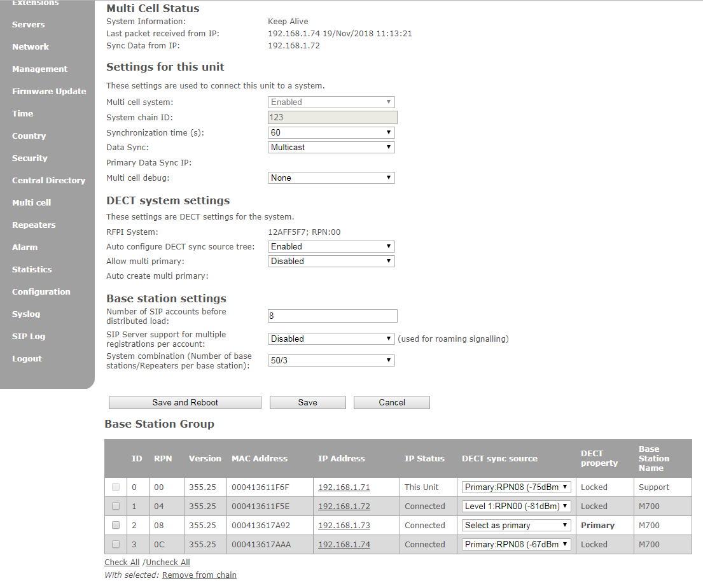Check the box for base station ID 0
Screen dimensions: 703x588
coord(116,487)
